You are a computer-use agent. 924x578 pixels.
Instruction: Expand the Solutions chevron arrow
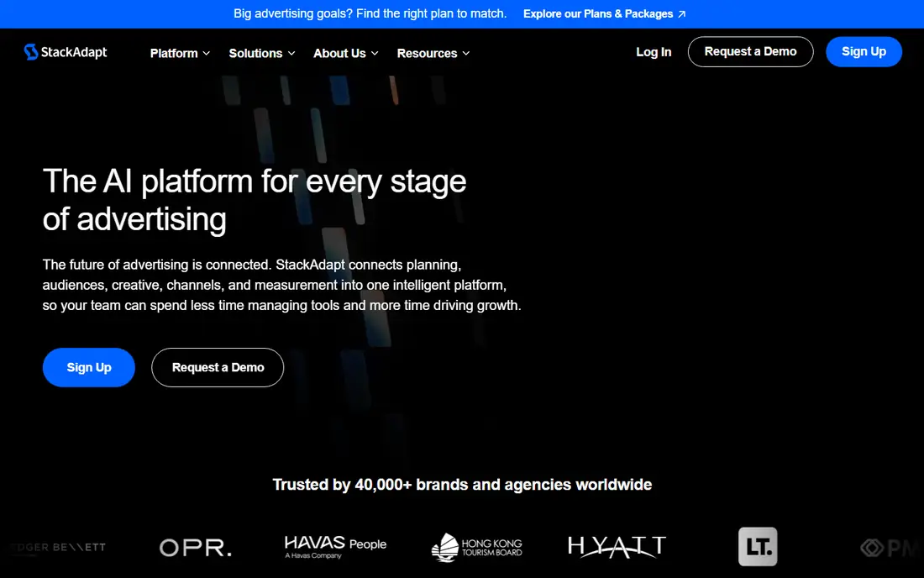tap(291, 53)
